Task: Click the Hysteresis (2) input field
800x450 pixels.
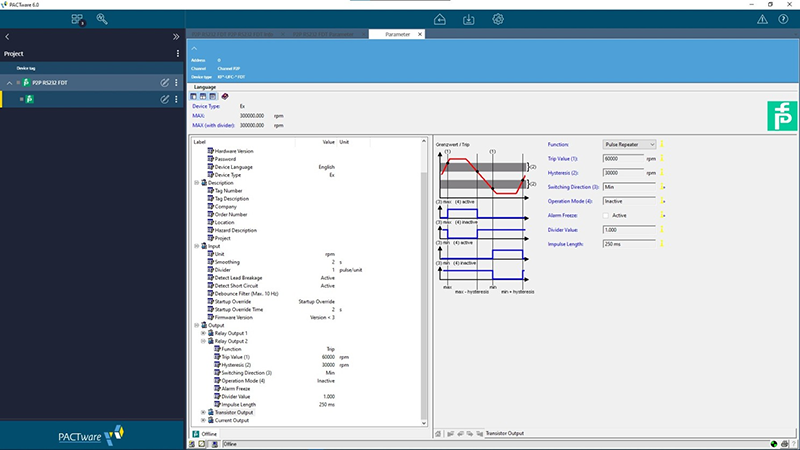Action: pyautogui.click(x=623, y=173)
